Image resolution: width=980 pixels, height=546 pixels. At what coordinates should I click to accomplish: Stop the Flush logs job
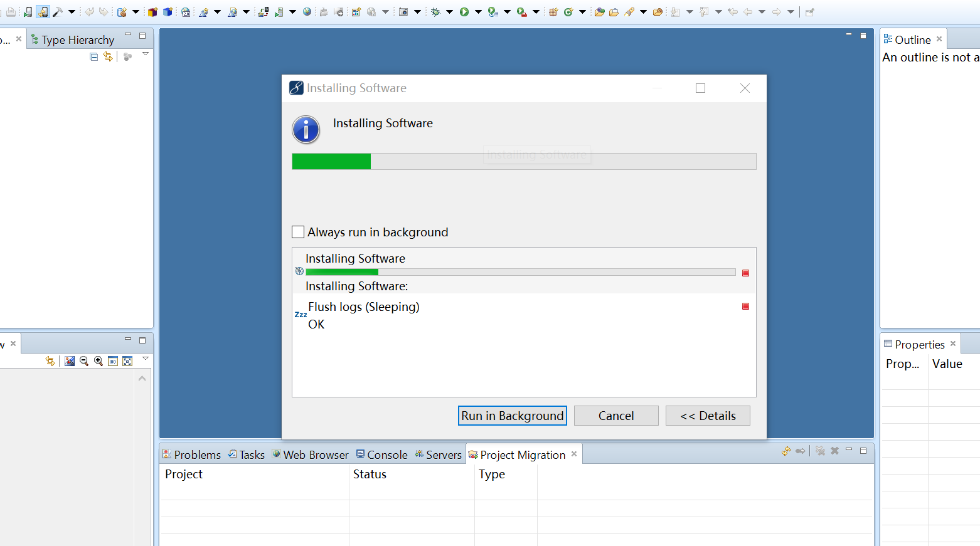coord(745,307)
